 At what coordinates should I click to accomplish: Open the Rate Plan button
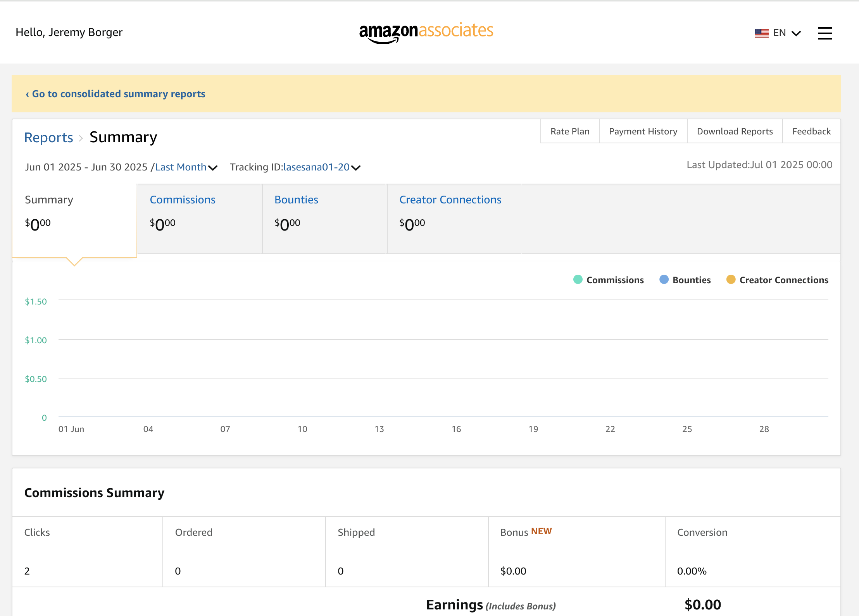(570, 131)
